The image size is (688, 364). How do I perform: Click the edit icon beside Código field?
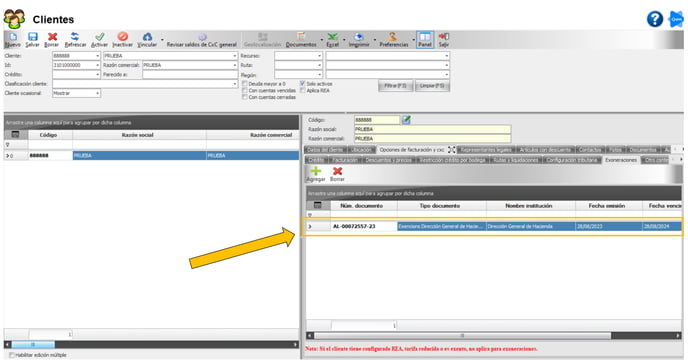click(406, 119)
